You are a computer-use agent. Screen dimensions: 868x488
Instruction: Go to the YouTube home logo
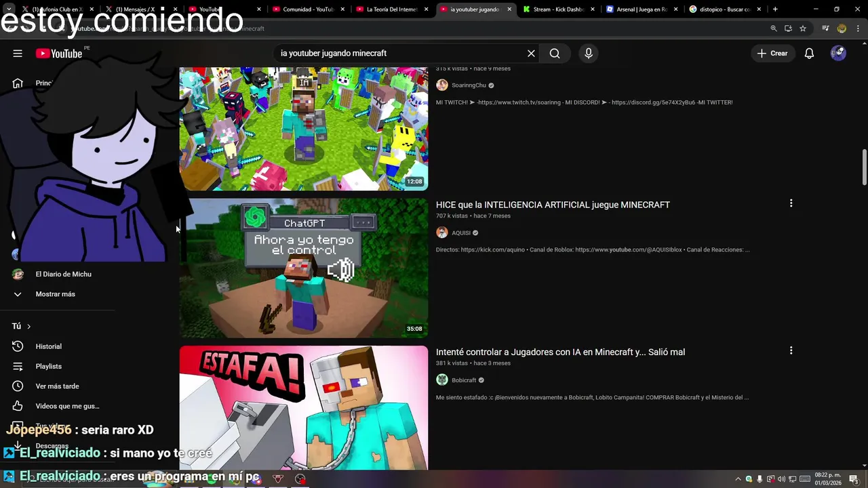(59, 54)
